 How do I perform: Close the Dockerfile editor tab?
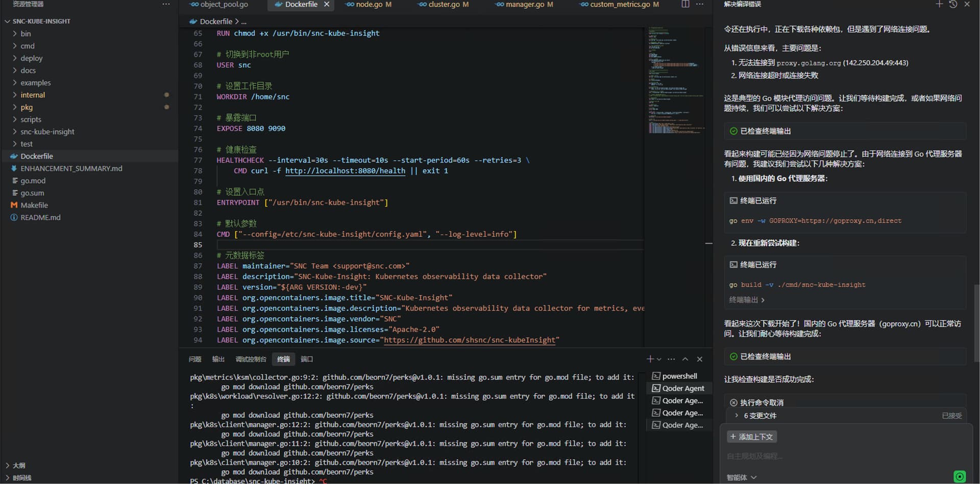pos(327,4)
